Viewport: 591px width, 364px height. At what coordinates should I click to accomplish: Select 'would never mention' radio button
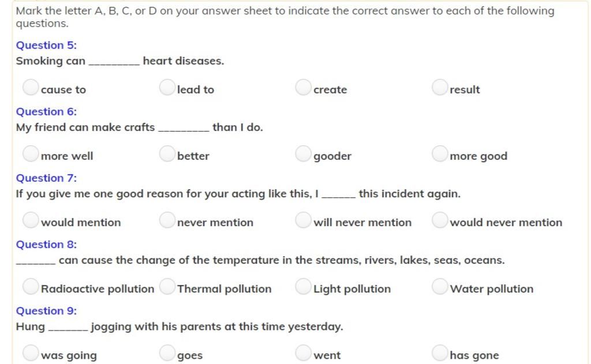[439, 220]
